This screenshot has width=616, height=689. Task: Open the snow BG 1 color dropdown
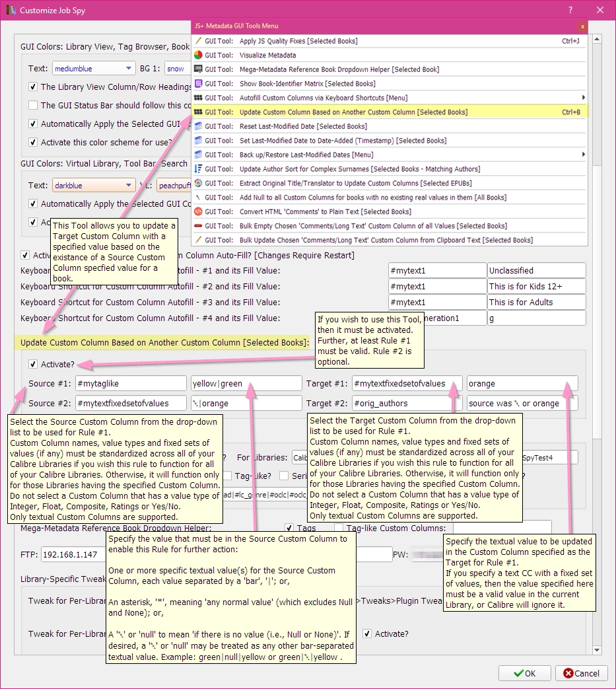tap(178, 69)
